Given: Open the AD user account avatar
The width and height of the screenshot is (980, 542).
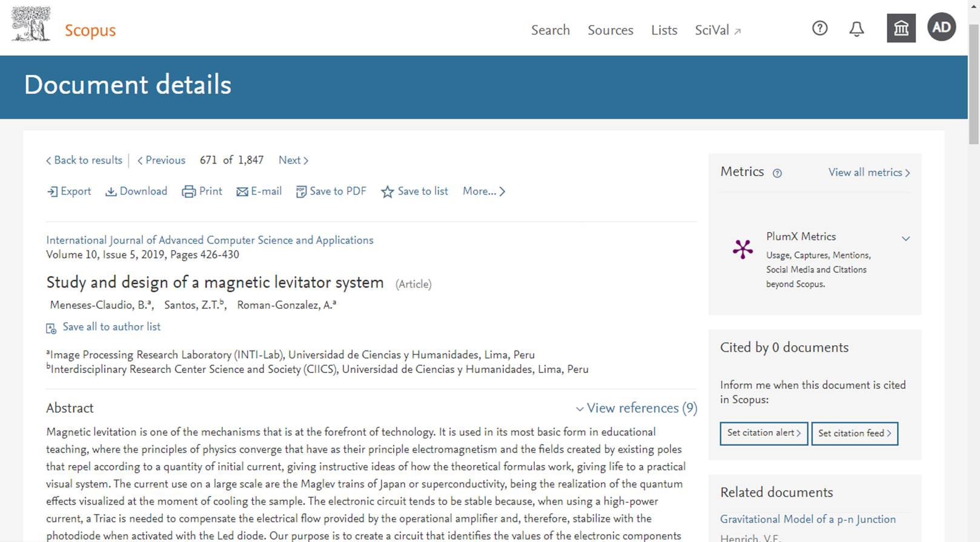Looking at the screenshot, I should [941, 27].
